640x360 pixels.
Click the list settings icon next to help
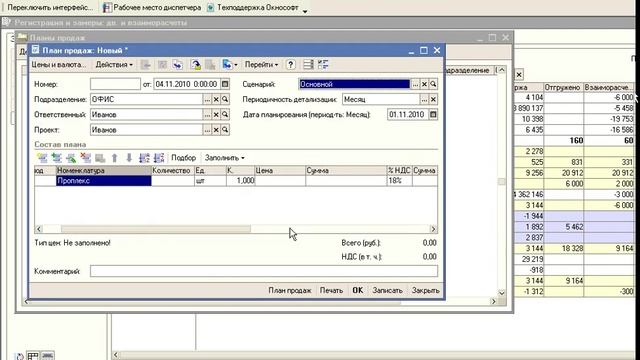coord(309,64)
